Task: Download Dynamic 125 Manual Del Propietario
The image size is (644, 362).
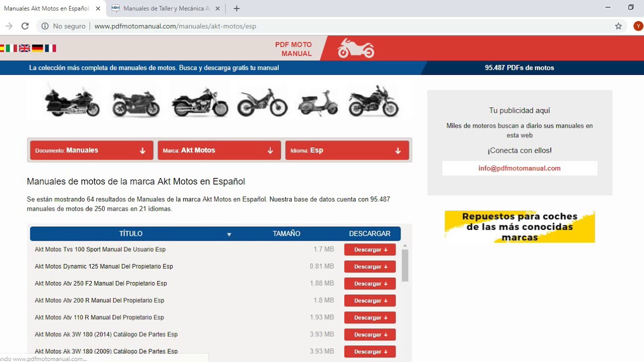Action: pos(370,266)
